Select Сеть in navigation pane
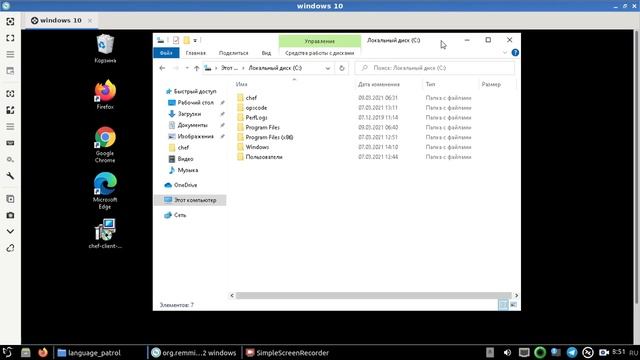The width and height of the screenshot is (640, 360). pyautogui.click(x=175, y=215)
